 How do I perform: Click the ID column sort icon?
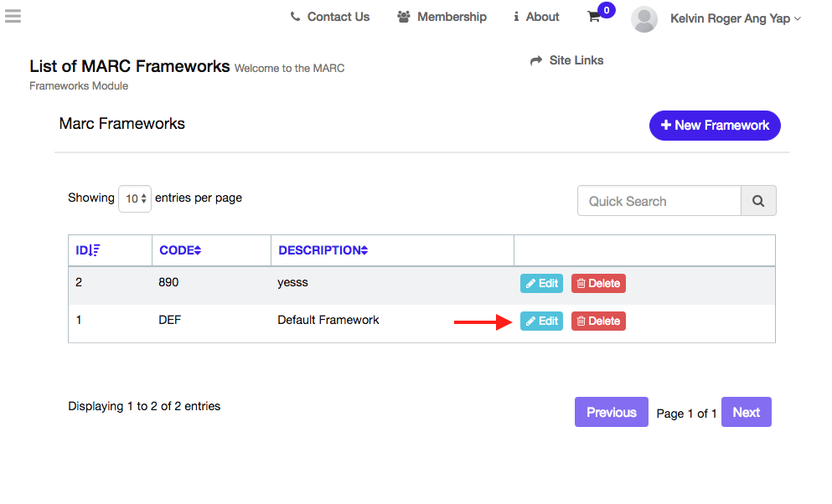(x=95, y=250)
